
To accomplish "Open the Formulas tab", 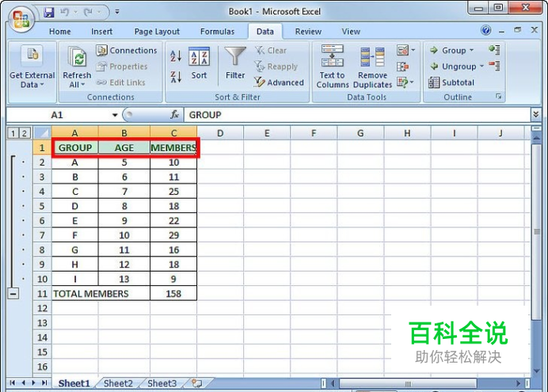I will click(218, 32).
